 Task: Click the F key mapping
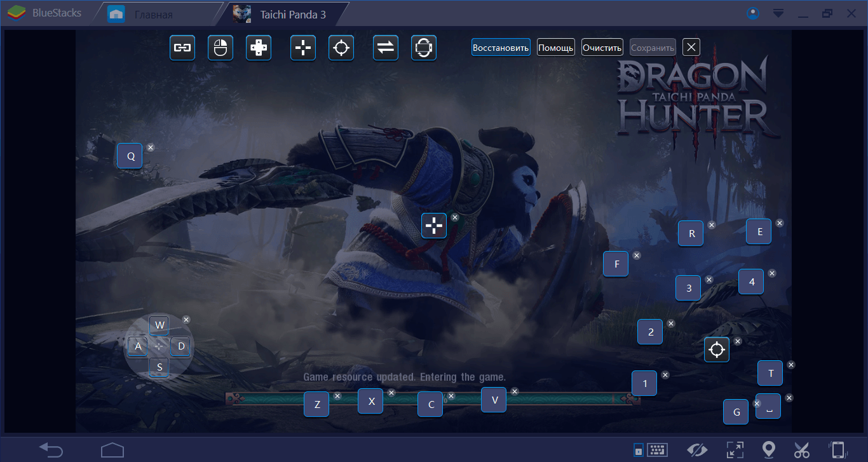pyautogui.click(x=616, y=264)
